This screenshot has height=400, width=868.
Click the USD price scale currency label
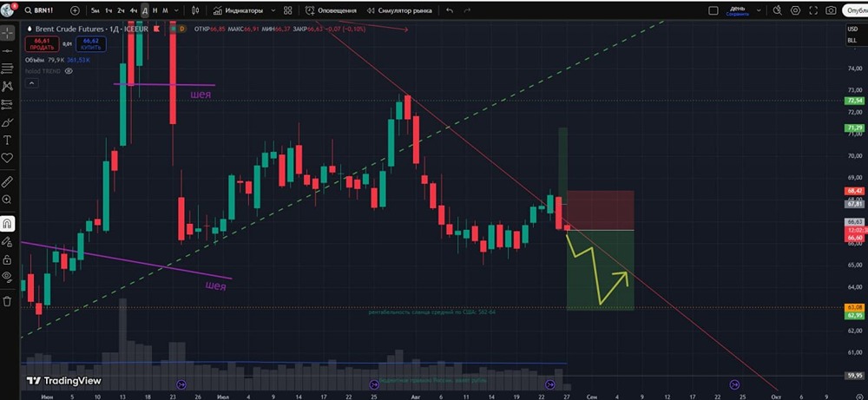(x=852, y=30)
